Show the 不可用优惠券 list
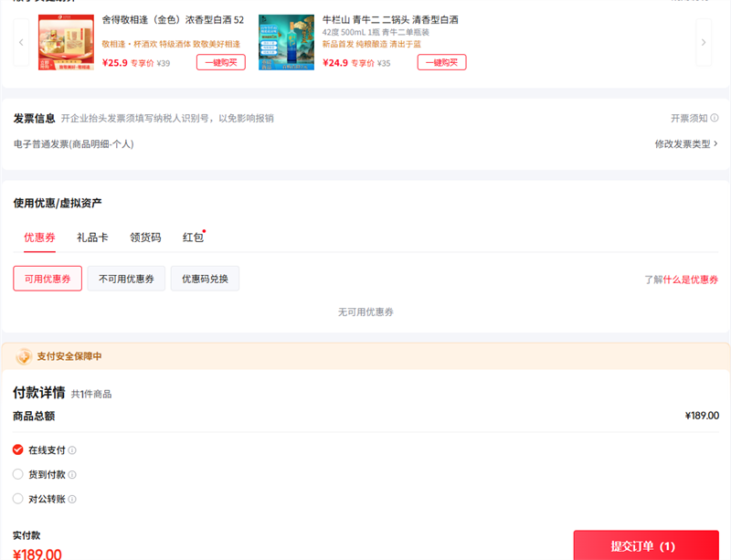The image size is (731, 560). pos(126,279)
